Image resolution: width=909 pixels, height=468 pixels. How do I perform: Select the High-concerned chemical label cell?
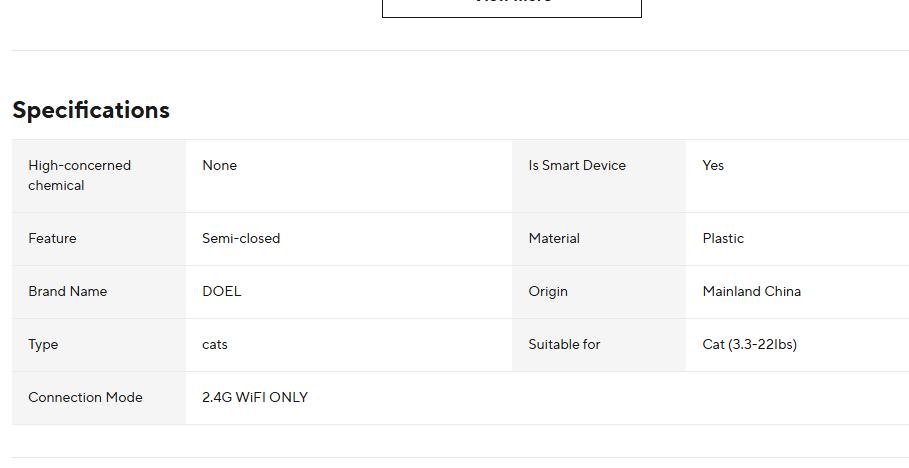click(x=79, y=175)
